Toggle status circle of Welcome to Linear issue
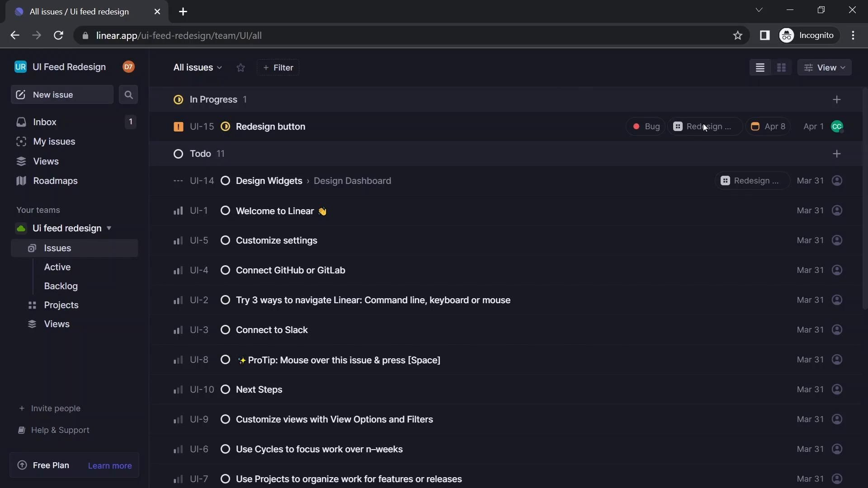The height and width of the screenshot is (488, 868). point(225,211)
